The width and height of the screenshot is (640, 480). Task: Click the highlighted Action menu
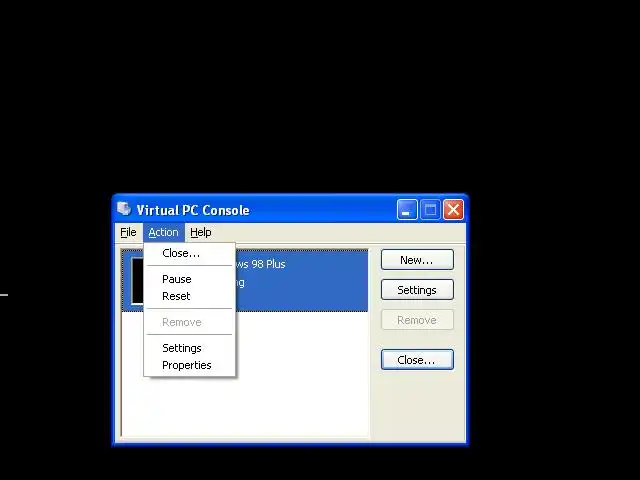163,232
